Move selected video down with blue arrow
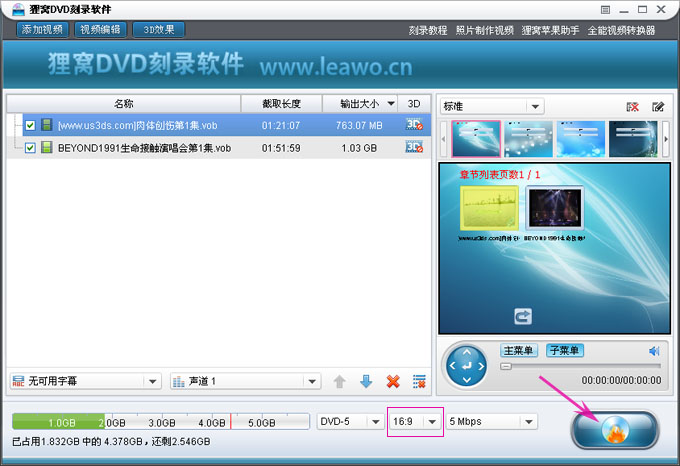680x466 pixels. point(366,381)
